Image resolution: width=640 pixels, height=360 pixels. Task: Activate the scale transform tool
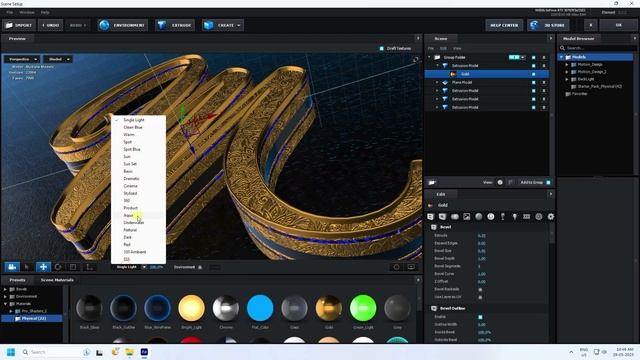[x=73, y=267]
